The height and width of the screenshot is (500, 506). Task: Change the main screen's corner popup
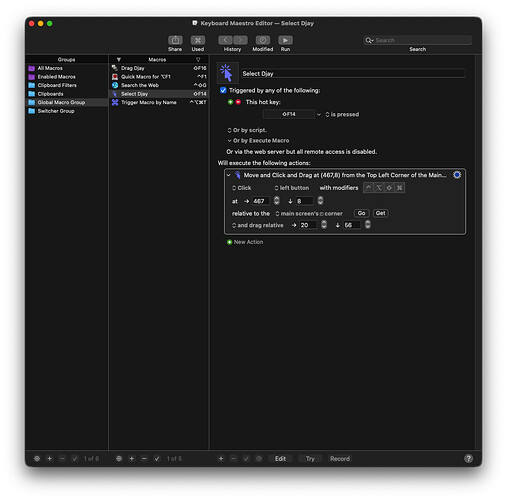(309, 214)
